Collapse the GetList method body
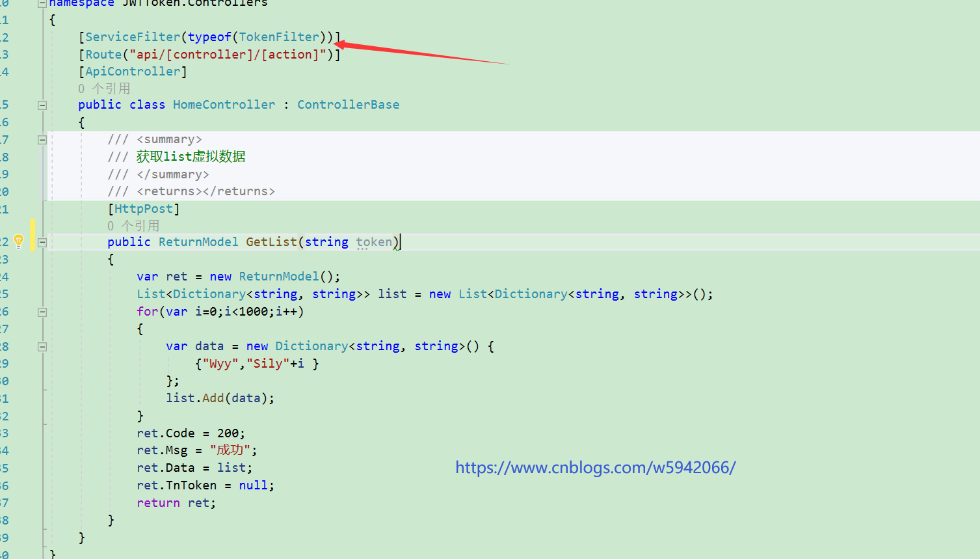Viewport: 980px width, 559px height. (42, 243)
